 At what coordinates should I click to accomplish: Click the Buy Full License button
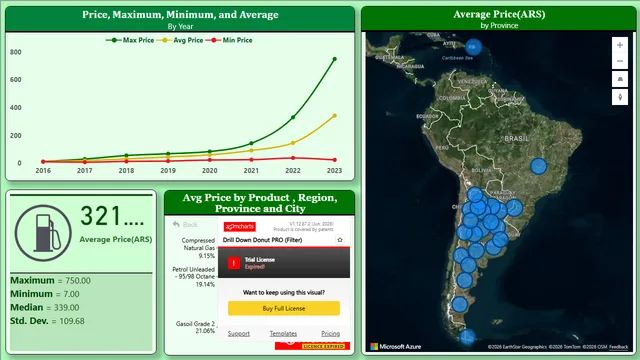284,308
